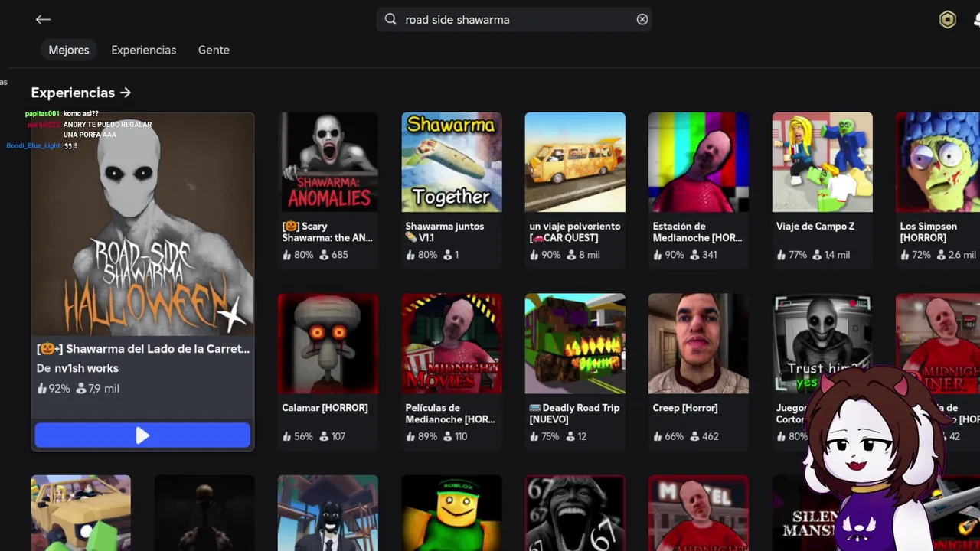Click the 12 players under Deadly Road Trip
The width and height of the screenshot is (980, 551).
(x=577, y=436)
